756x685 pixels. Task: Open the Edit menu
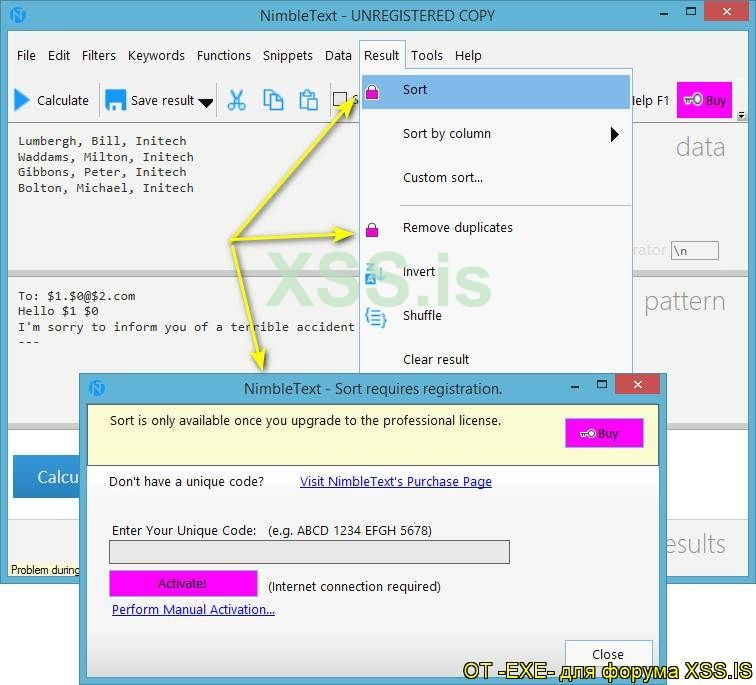(59, 55)
